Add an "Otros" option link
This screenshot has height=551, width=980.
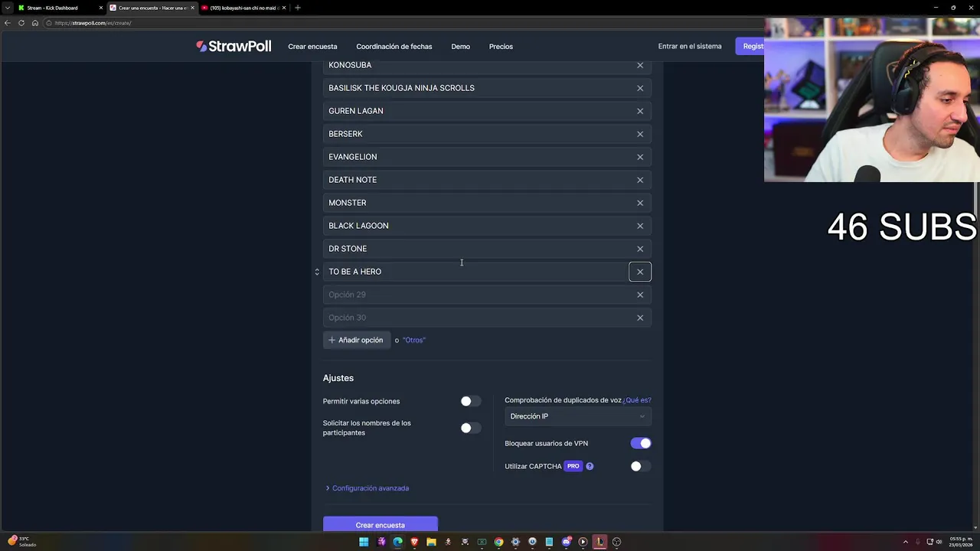point(414,340)
